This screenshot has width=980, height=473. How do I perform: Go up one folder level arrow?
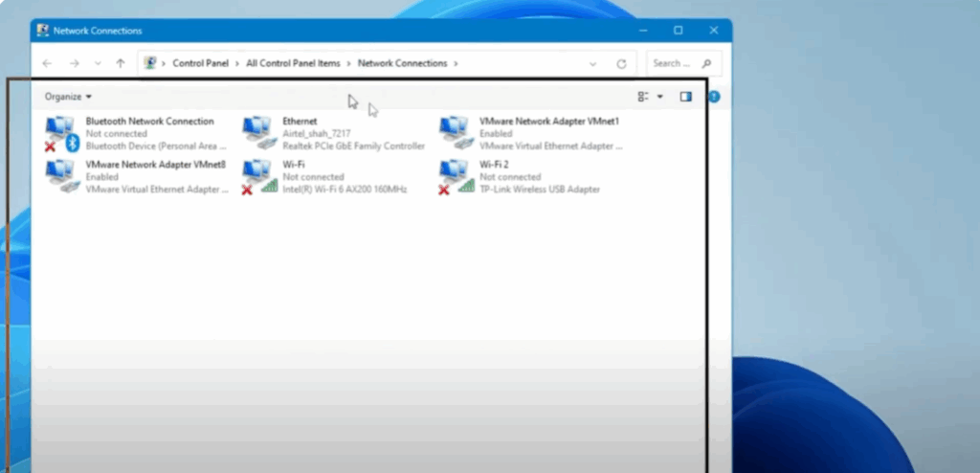coord(121,63)
